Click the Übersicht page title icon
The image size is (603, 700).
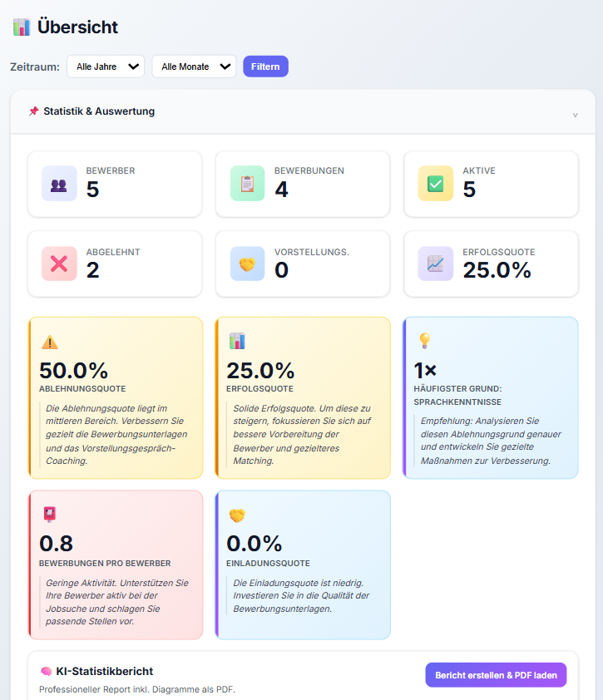coord(22,27)
